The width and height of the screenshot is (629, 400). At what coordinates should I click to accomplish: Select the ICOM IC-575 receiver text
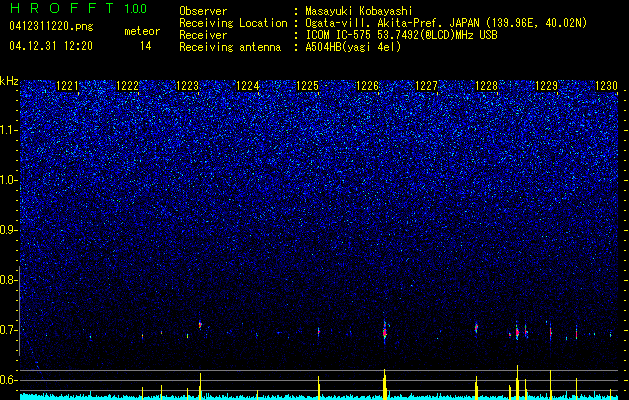click(401, 35)
